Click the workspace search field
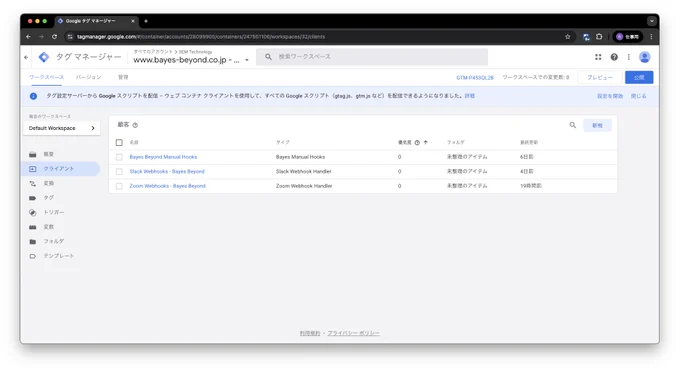Image resolution: width=680 pixels, height=371 pixels. point(372,57)
